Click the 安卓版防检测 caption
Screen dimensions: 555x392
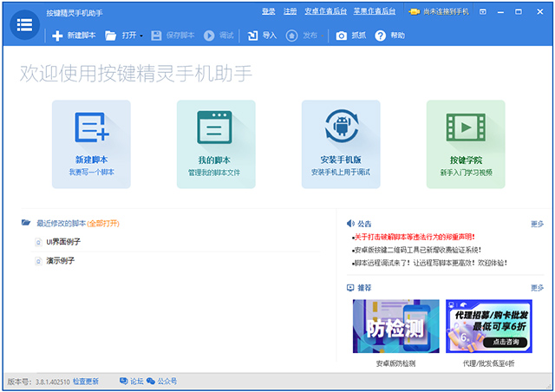pyautogui.click(x=395, y=363)
